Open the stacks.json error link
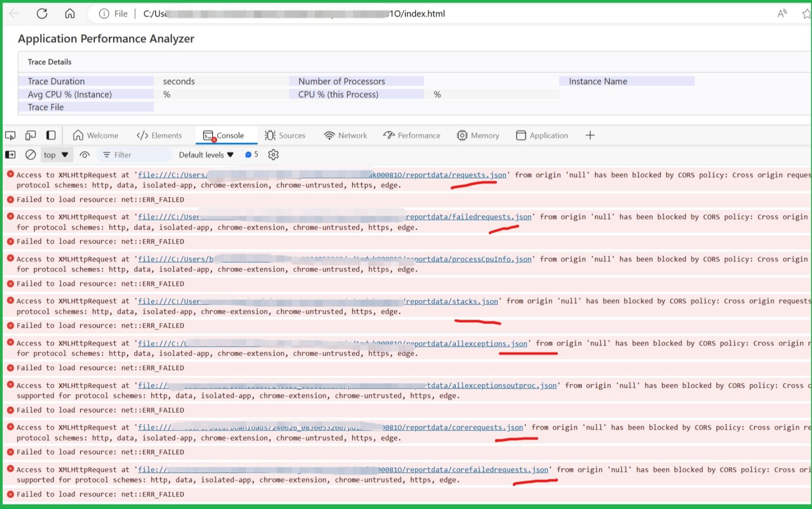The image size is (812, 509). [x=451, y=301]
